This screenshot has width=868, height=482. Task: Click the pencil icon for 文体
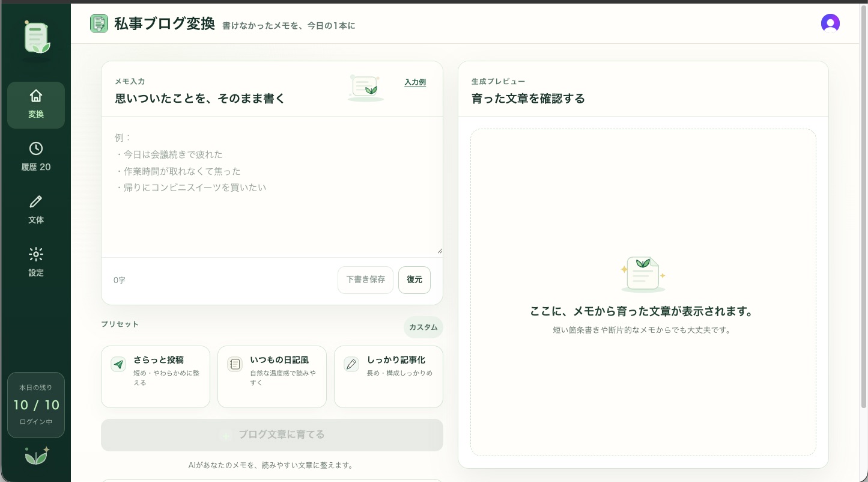click(36, 201)
